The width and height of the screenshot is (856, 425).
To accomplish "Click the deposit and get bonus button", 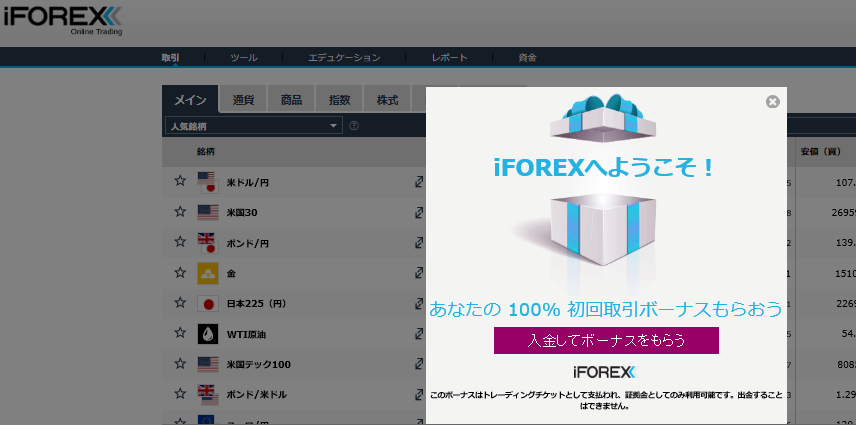I will 606,340.
